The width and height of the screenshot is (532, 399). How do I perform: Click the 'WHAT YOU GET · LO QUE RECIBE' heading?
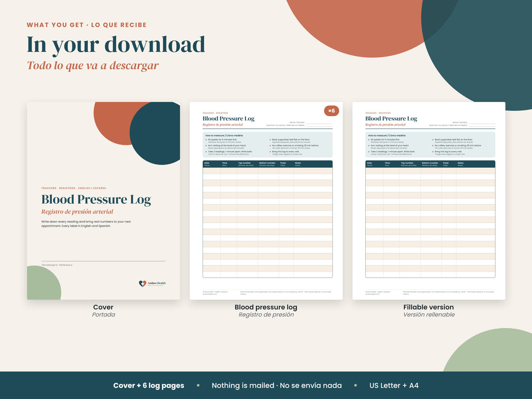pyautogui.click(x=86, y=25)
